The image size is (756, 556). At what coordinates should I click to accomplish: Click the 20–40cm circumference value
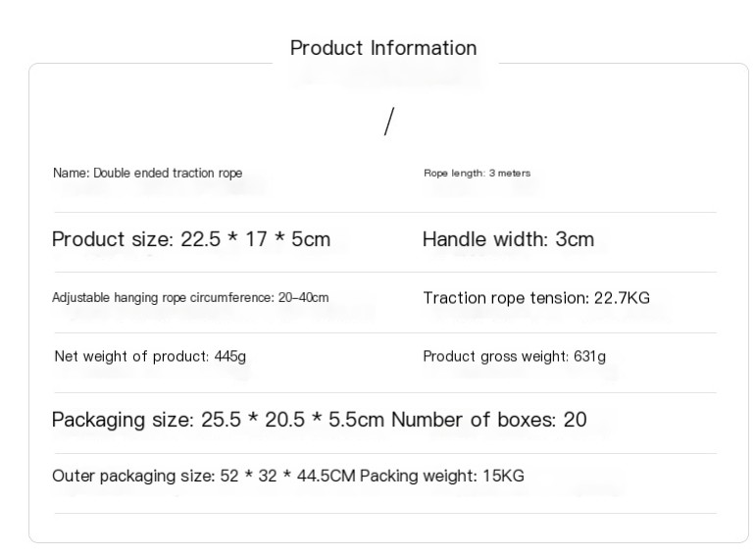point(303,297)
